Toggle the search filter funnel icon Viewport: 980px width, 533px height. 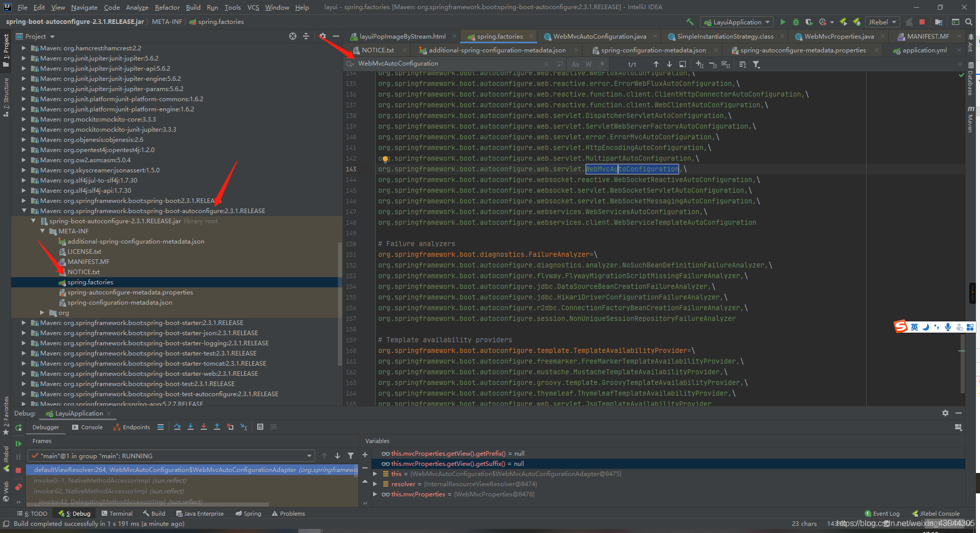coord(756,64)
